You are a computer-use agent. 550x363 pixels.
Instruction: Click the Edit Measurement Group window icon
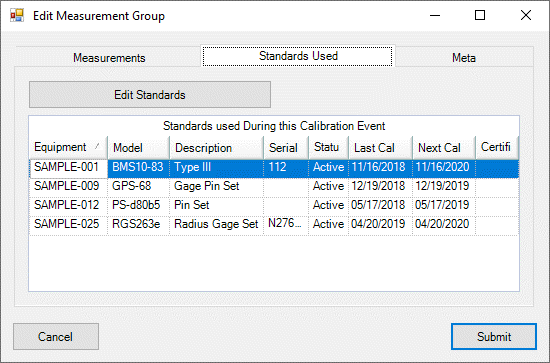click(x=17, y=15)
